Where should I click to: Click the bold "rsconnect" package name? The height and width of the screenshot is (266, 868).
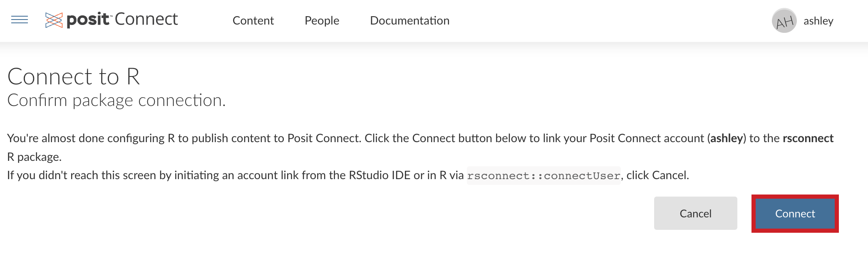pyautogui.click(x=808, y=138)
